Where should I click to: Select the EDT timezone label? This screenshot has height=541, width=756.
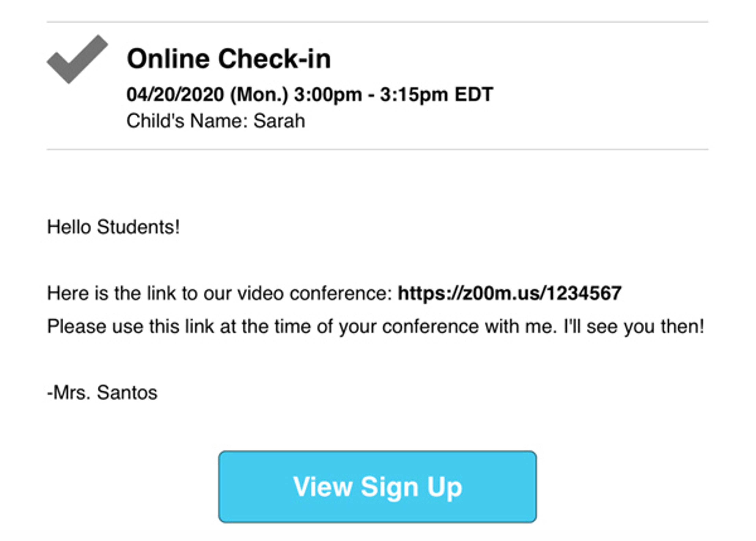tap(474, 94)
